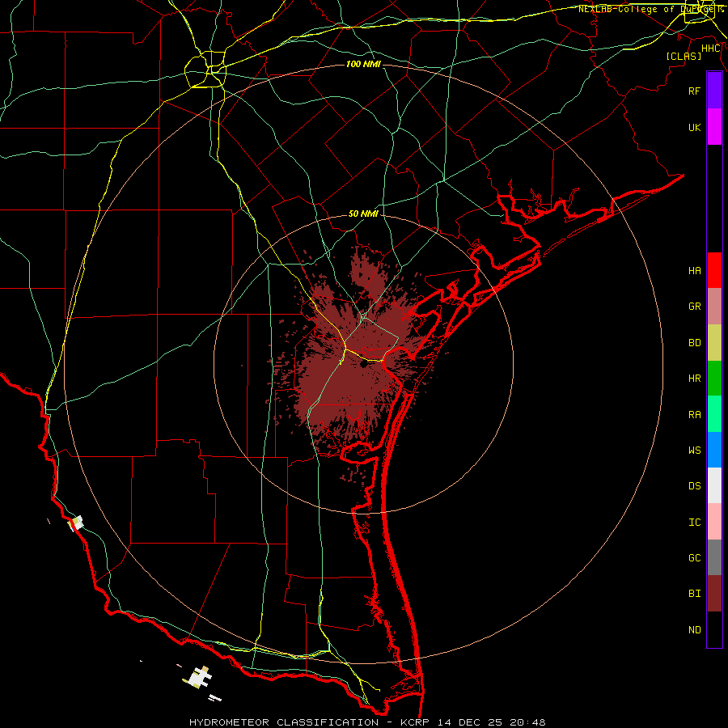Click the WS blue legend swatch

pyautogui.click(x=714, y=450)
